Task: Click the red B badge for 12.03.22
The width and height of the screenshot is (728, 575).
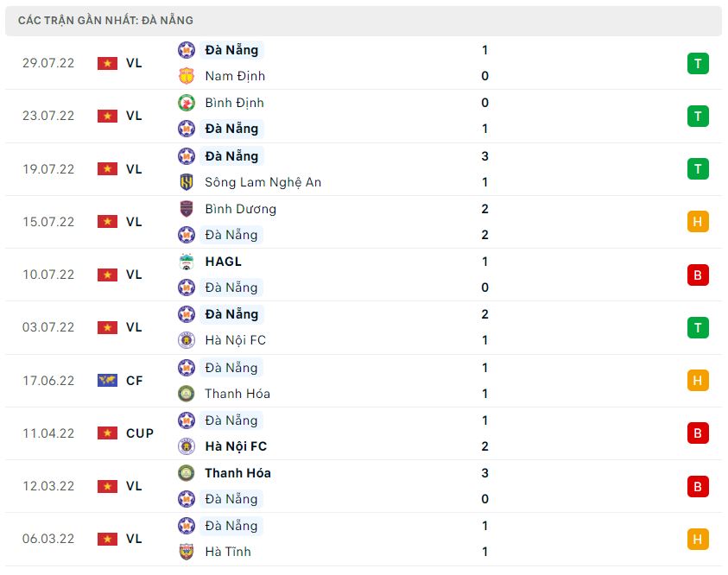Action: pos(698,486)
